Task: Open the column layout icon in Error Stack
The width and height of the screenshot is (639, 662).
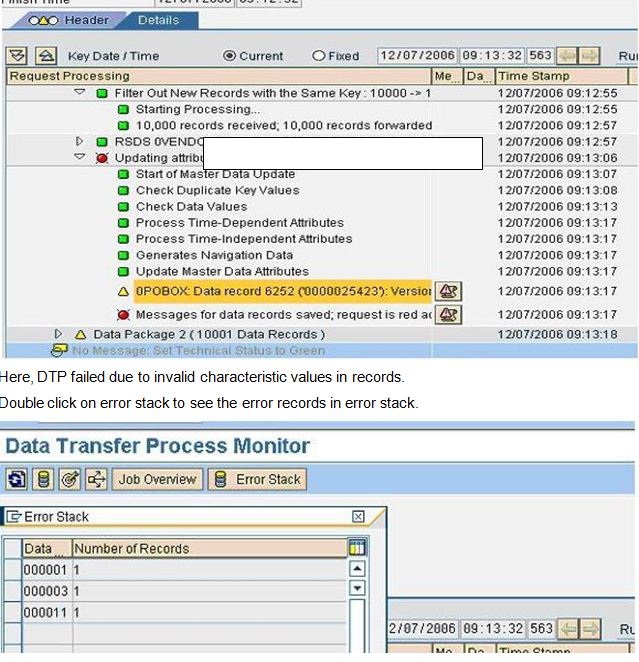Action: (x=357, y=548)
